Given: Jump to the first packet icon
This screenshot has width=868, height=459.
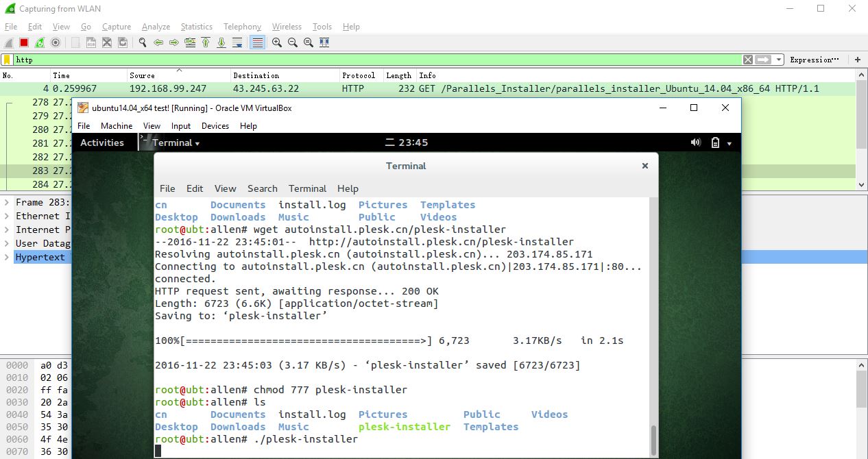Looking at the screenshot, I should click(x=205, y=42).
